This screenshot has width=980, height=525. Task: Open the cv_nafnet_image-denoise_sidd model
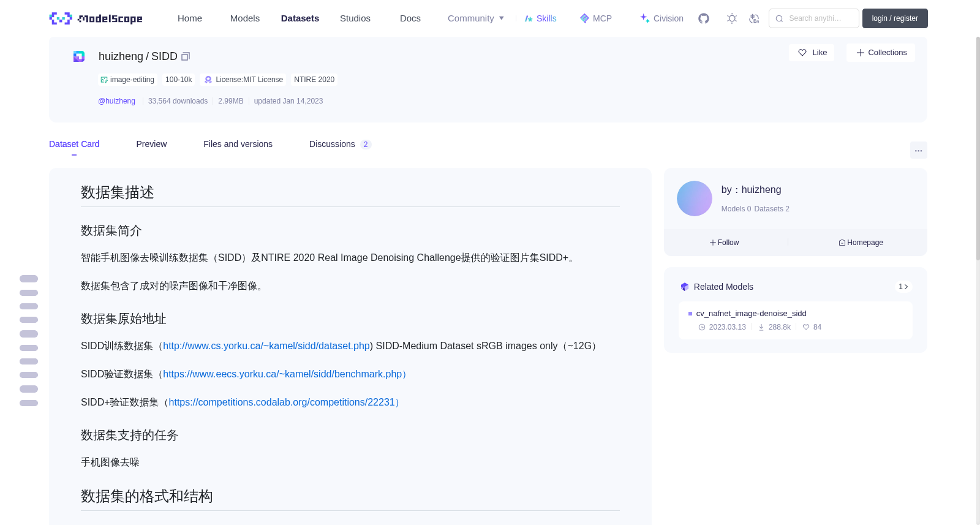(x=751, y=314)
